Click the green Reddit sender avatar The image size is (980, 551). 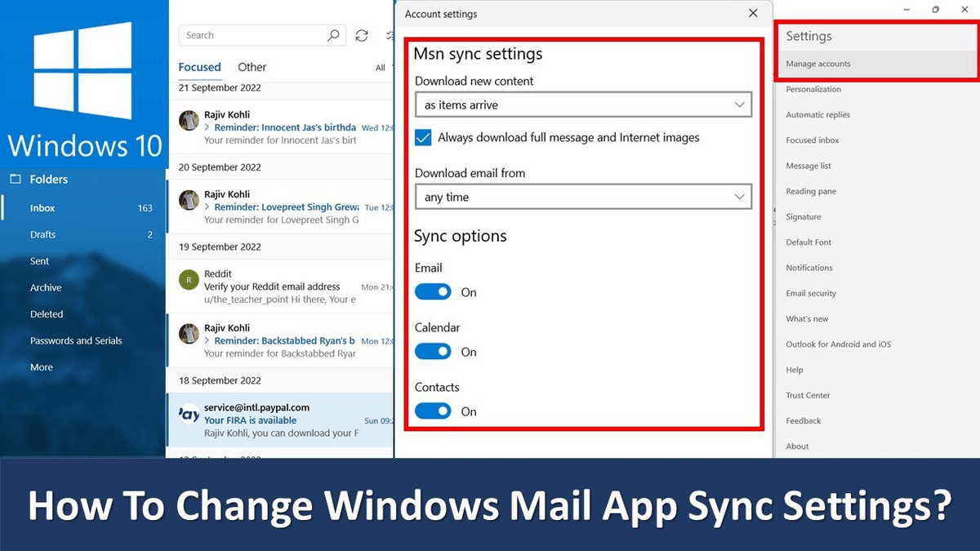coord(189,279)
